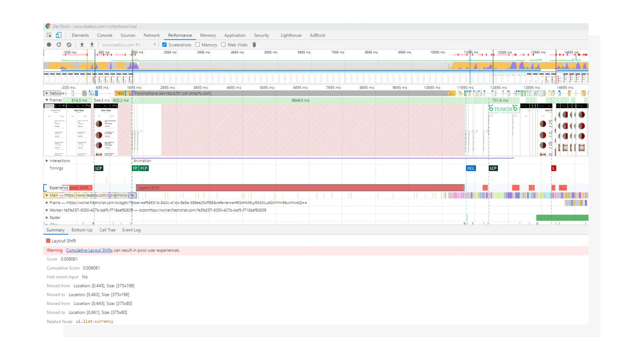Activate the inspect element cursor
The height and width of the screenshot is (360, 644).
49,35
